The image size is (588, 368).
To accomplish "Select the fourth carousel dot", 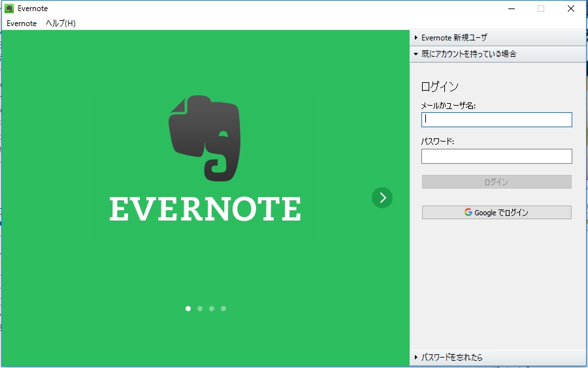I will click(x=223, y=309).
